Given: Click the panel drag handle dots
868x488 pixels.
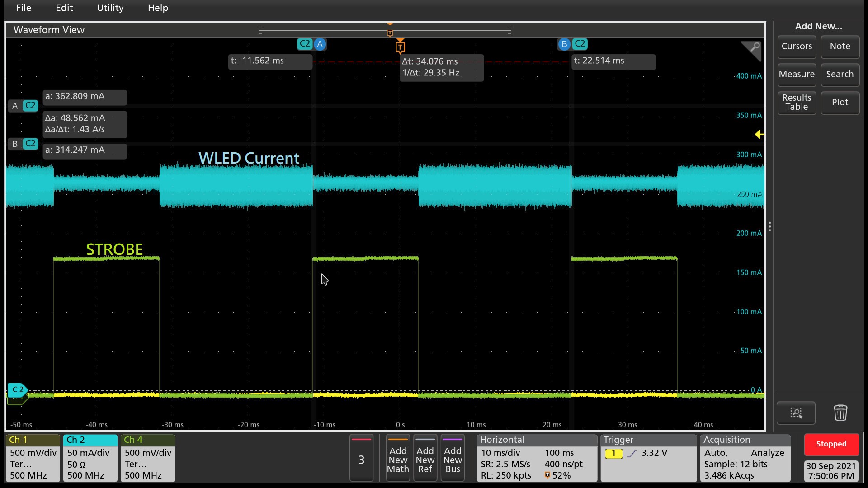Looking at the screenshot, I should coord(769,227).
